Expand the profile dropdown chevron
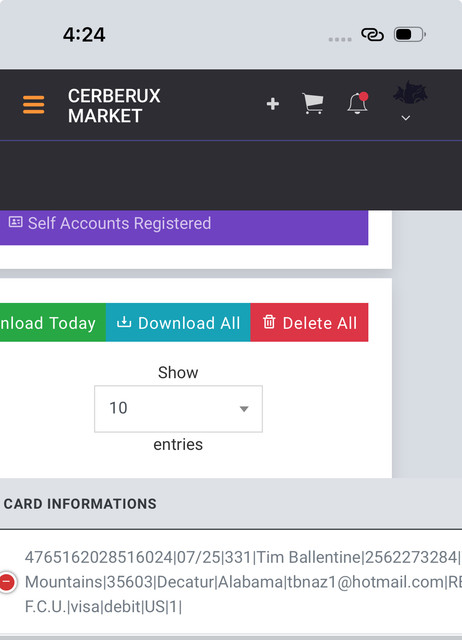This screenshot has height=640, width=462. click(405, 118)
